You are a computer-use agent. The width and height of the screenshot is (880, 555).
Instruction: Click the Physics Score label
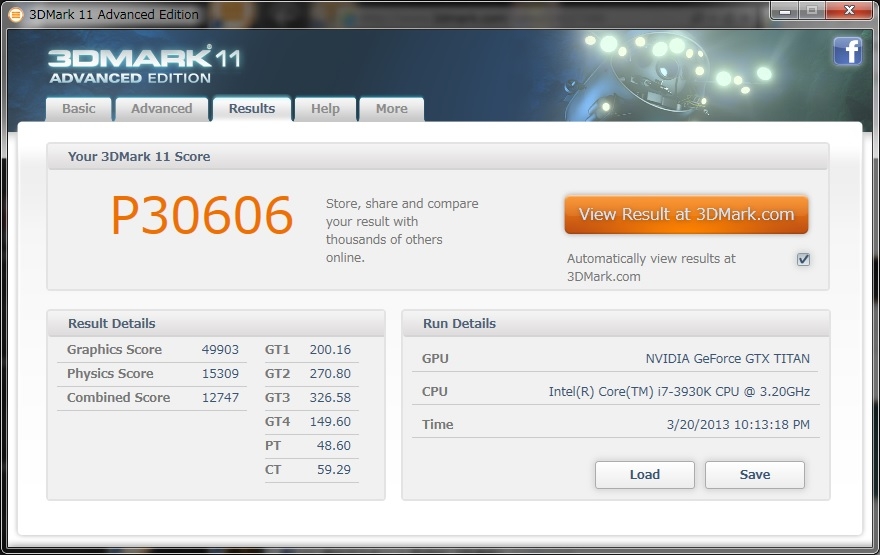[x=110, y=374]
